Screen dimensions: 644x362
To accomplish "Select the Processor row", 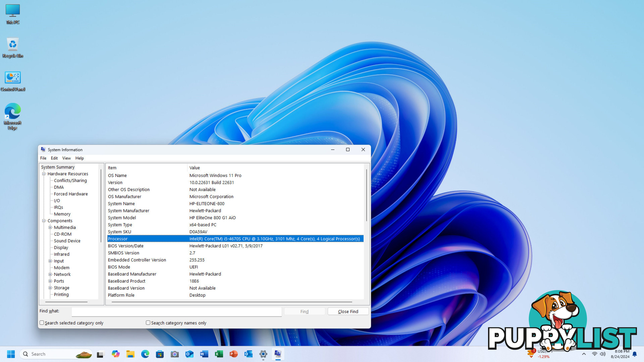I will coord(235,239).
